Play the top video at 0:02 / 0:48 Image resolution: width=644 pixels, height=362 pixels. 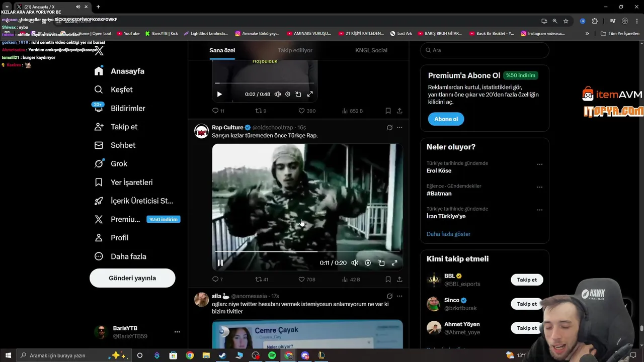219,94
